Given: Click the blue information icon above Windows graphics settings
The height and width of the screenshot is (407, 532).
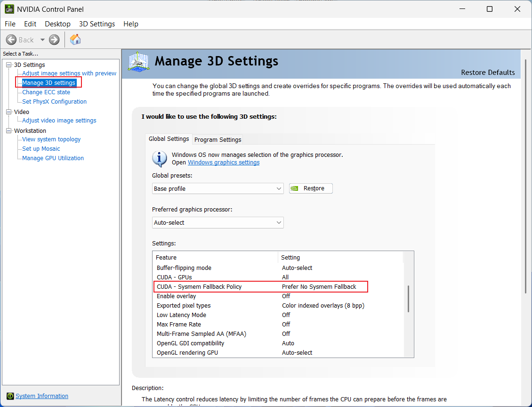Looking at the screenshot, I should pyautogui.click(x=159, y=159).
